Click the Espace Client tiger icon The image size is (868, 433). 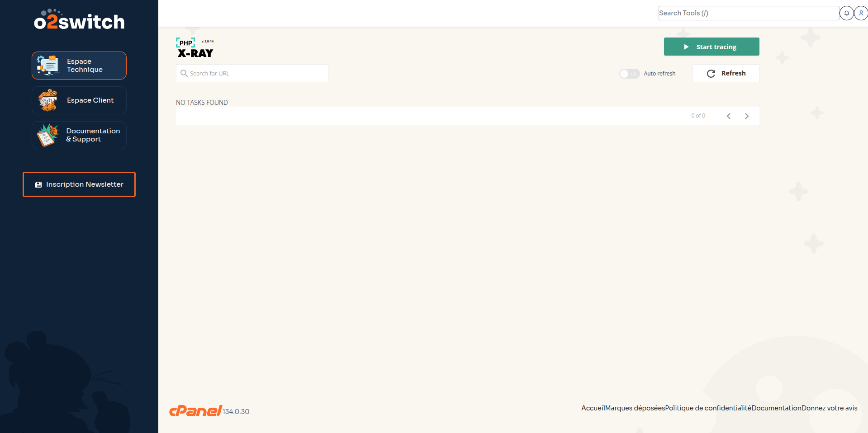click(x=48, y=100)
